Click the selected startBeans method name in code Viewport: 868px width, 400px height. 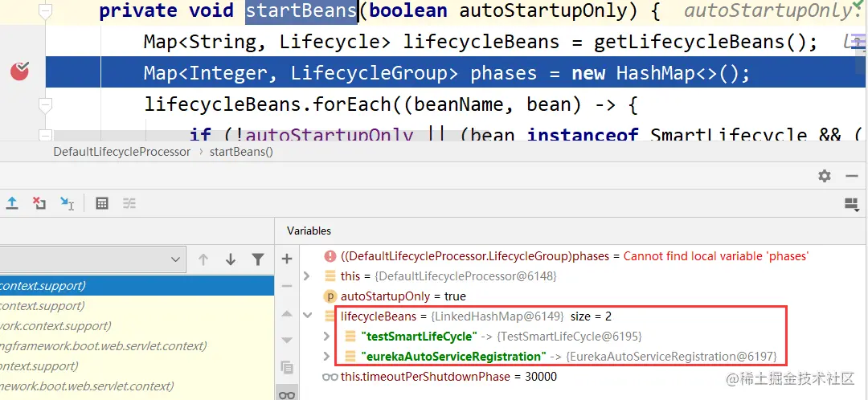point(301,10)
